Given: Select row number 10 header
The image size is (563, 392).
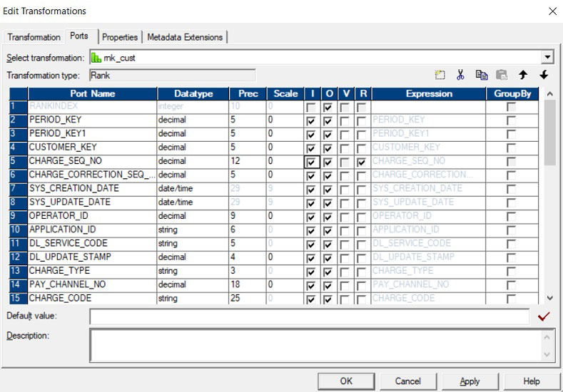Looking at the screenshot, I should tap(19, 229).
